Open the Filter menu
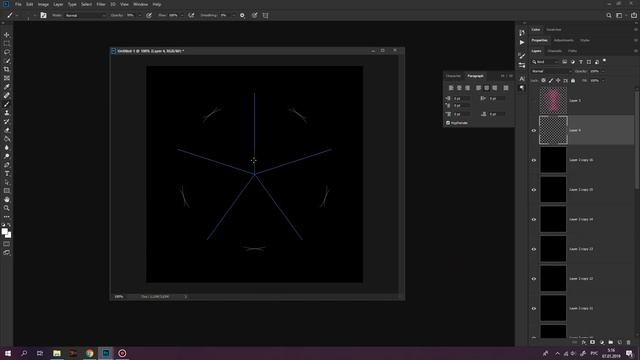640x360 pixels. [x=101, y=4]
